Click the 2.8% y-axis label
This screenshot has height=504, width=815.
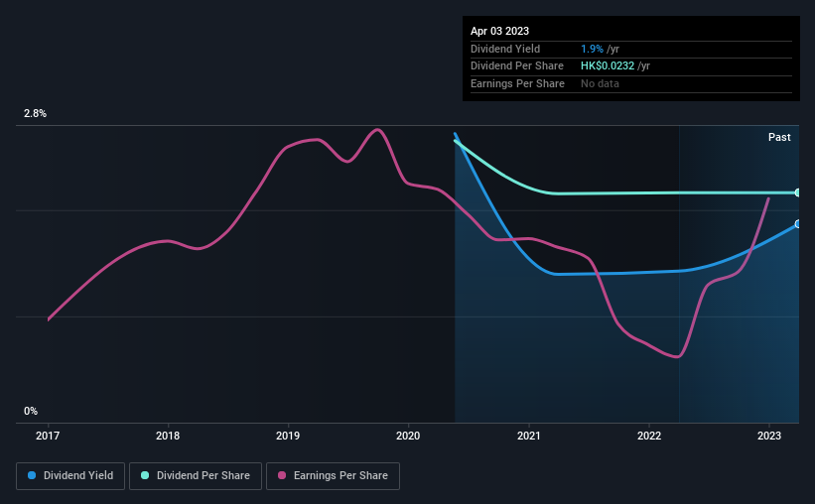pyautogui.click(x=35, y=113)
